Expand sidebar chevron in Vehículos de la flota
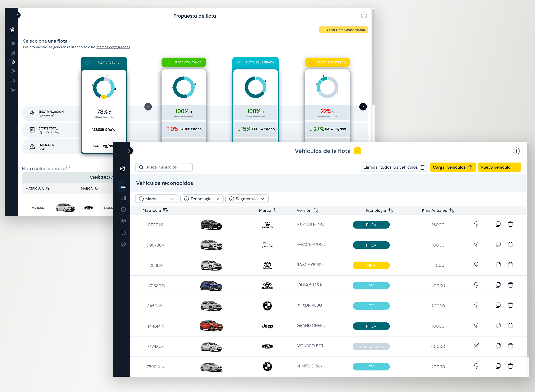The width and height of the screenshot is (535, 392). pyautogui.click(x=129, y=151)
